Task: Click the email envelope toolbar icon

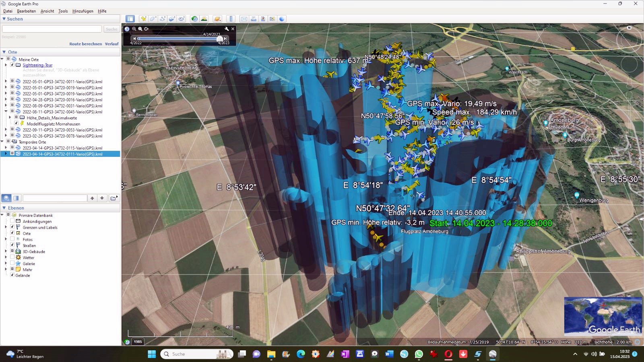Action: (x=244, y=19)
